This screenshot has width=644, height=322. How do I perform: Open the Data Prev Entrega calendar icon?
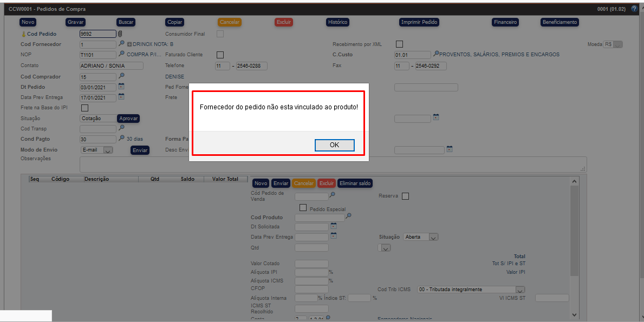(121, 96)
